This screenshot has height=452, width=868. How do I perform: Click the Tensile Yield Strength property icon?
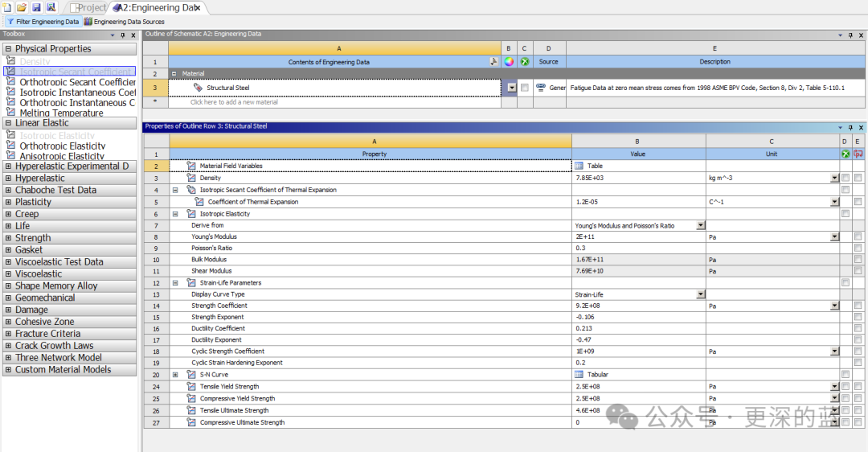(x=191, y=387)
